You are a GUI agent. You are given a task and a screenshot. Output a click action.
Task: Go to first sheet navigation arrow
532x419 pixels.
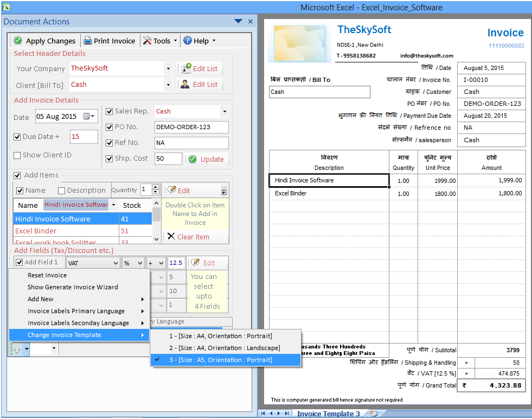[263, 413]
